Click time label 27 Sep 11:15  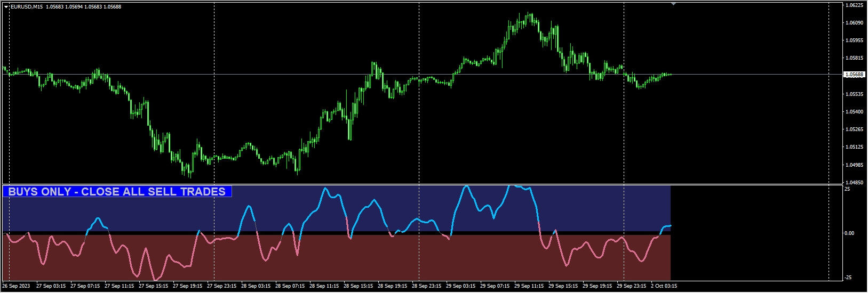120,286
